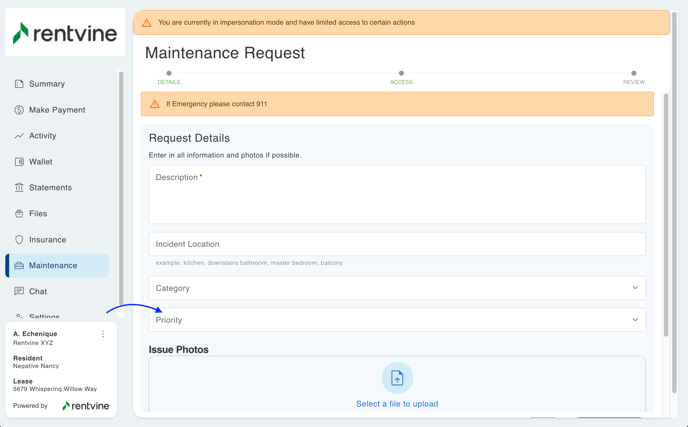Click the Statements bank icon
The image size is (688, 427).
pos(19,188)
